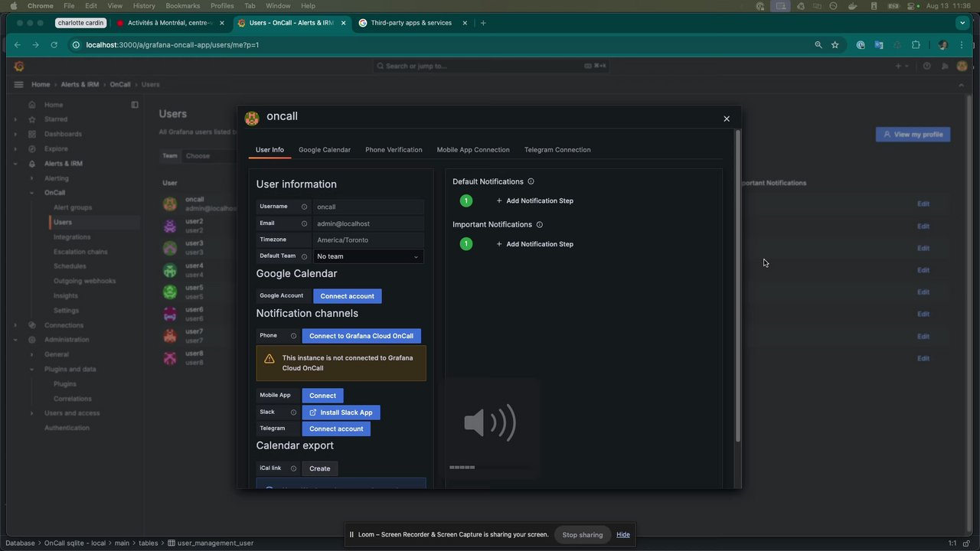This screenshot has width=980, height=551.
Task: Open the Telegram Connection tab
Action: [557, 150]
